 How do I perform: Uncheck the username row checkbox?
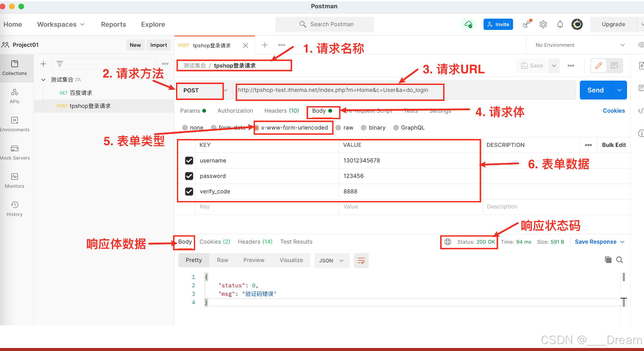[x=189, y=160]
